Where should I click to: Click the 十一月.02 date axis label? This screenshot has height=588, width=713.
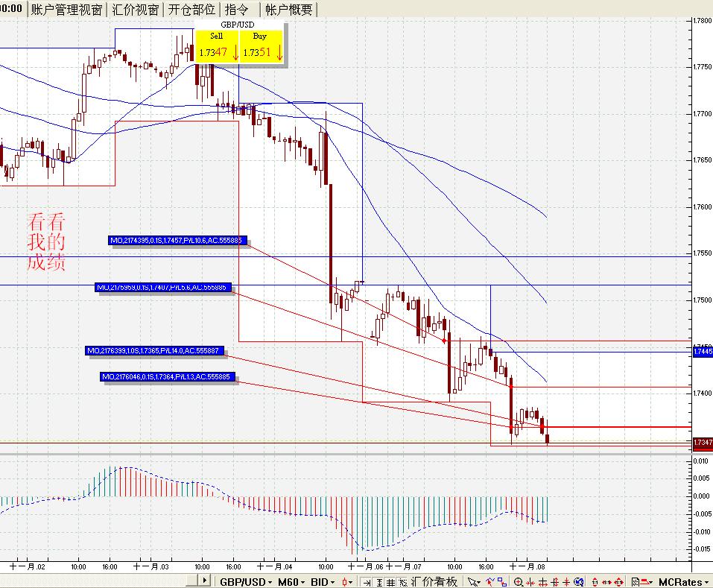(x=27, y=566)
